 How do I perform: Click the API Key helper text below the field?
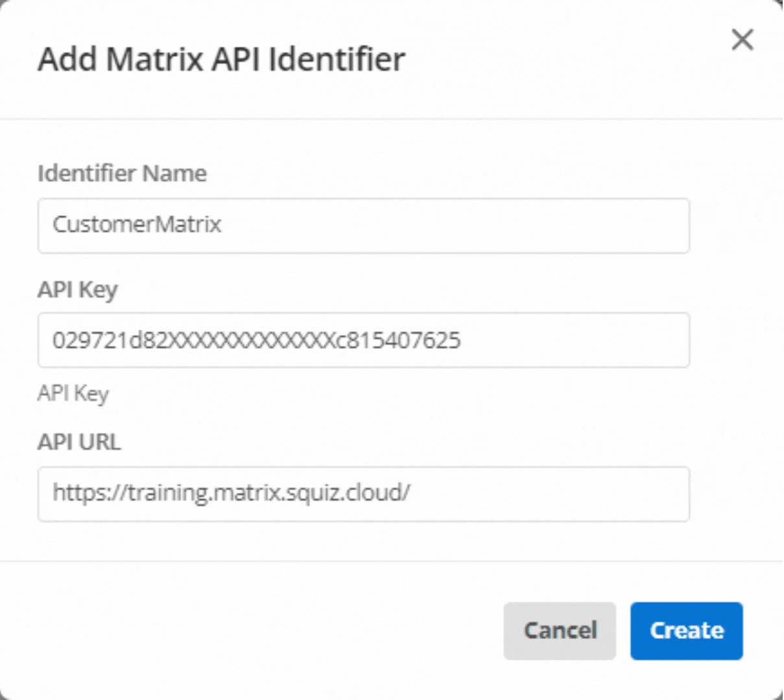pyautogui.click(x=73, y=393)
